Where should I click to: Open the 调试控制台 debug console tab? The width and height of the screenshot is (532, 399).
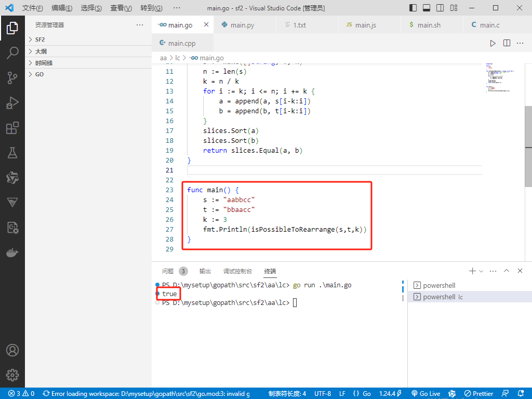pyautogui.click(x=237, y=271)
